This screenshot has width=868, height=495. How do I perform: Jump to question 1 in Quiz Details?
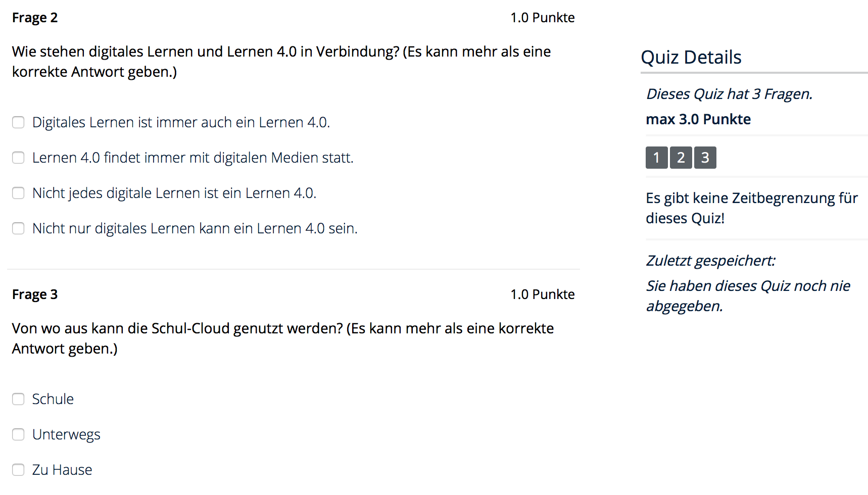point(656,158)
